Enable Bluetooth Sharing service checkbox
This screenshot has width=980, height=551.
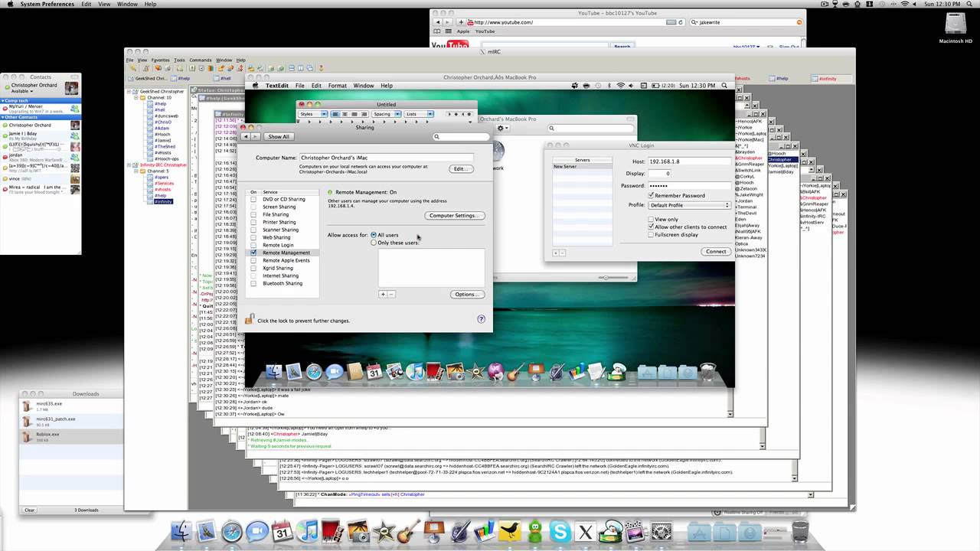pos(253,283)
